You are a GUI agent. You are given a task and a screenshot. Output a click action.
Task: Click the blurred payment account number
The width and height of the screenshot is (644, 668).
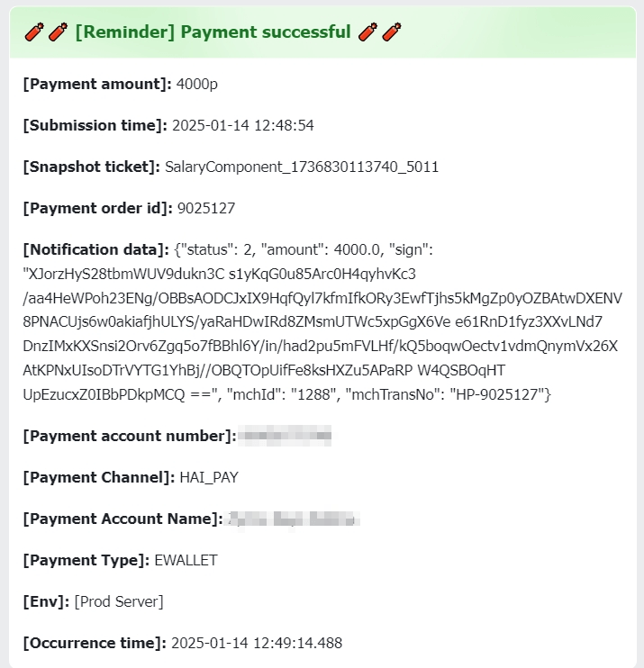[284, 437]
